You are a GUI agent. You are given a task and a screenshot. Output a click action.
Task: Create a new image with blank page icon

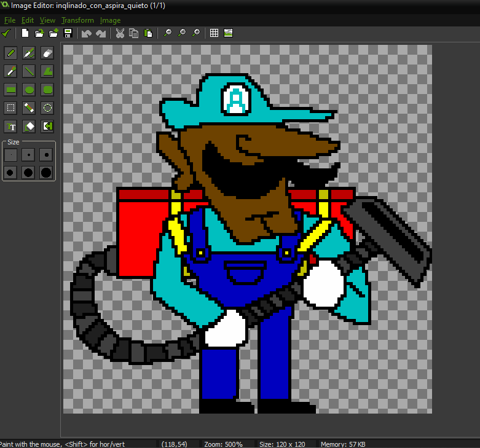point(25,33)
